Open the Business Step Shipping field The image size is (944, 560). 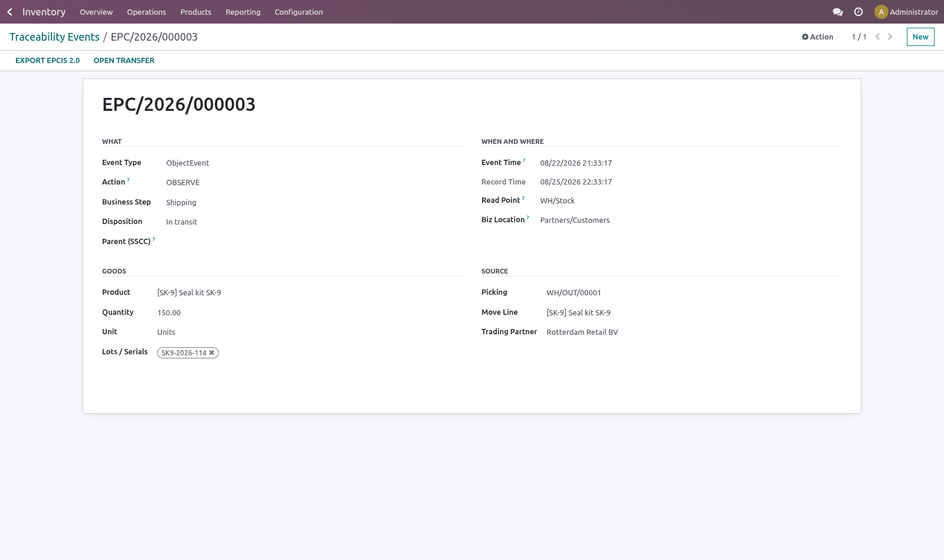314,202
